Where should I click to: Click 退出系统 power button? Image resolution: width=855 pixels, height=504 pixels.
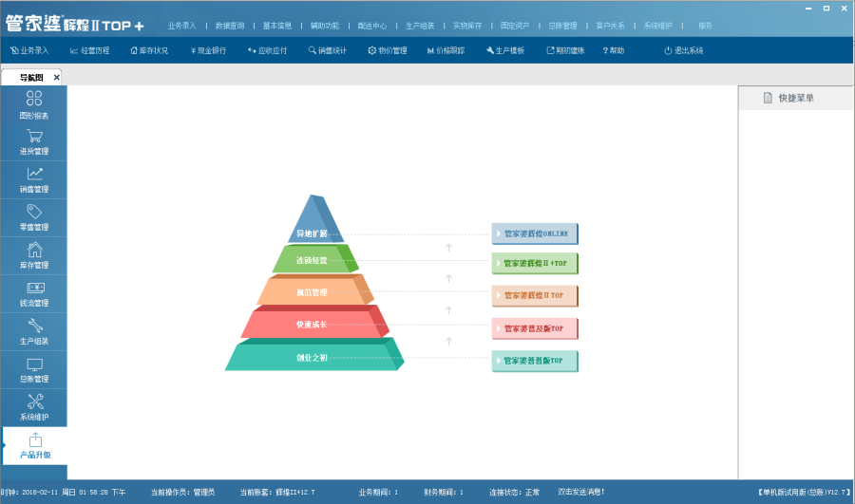coord(683,50)
